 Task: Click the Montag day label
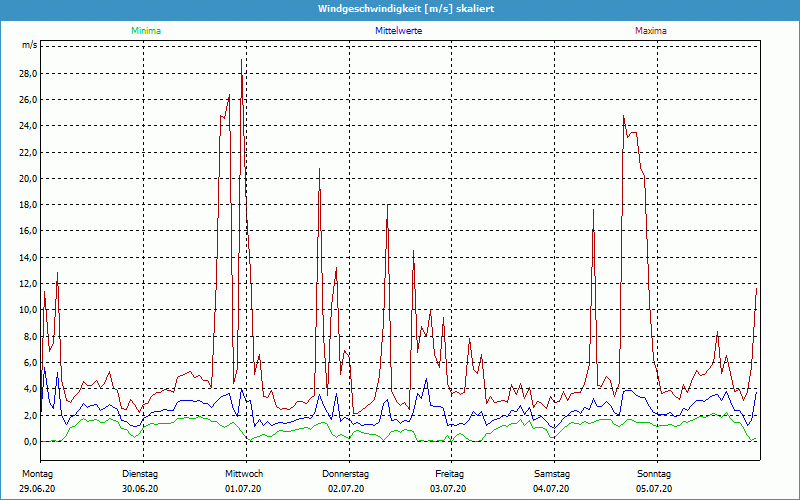tap(37, 474)
